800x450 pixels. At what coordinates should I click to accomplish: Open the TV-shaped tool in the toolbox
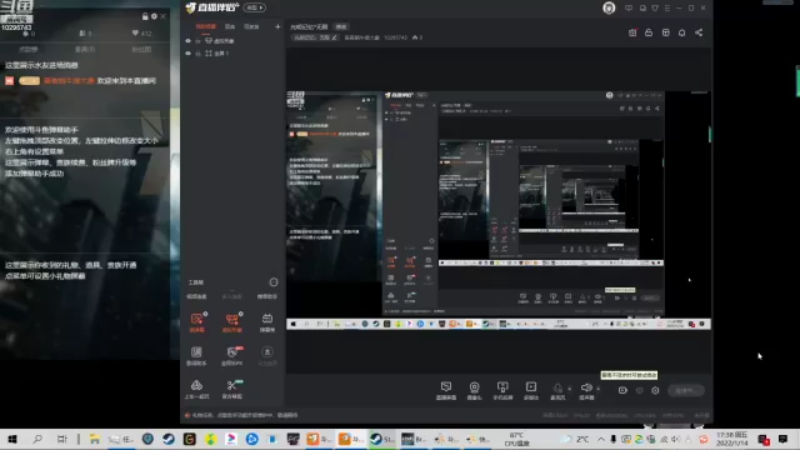point(267,322)
